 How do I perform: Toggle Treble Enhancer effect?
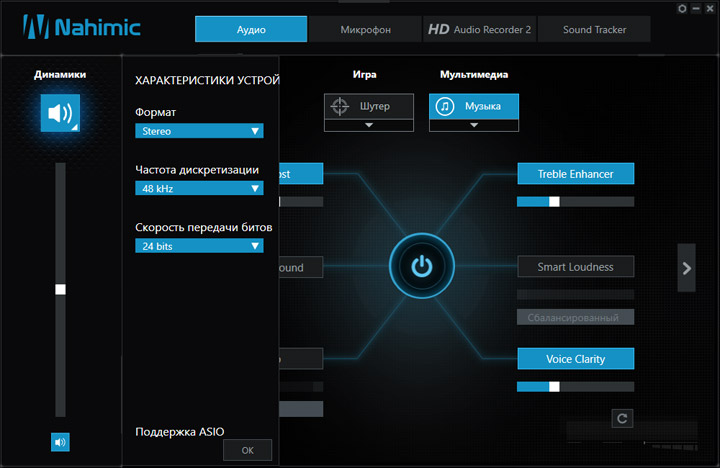point(576,174)
